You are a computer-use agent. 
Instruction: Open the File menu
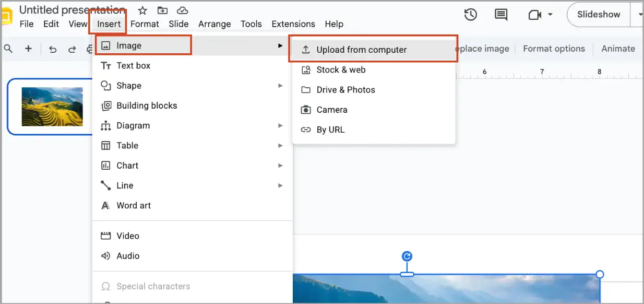point(27,24)
